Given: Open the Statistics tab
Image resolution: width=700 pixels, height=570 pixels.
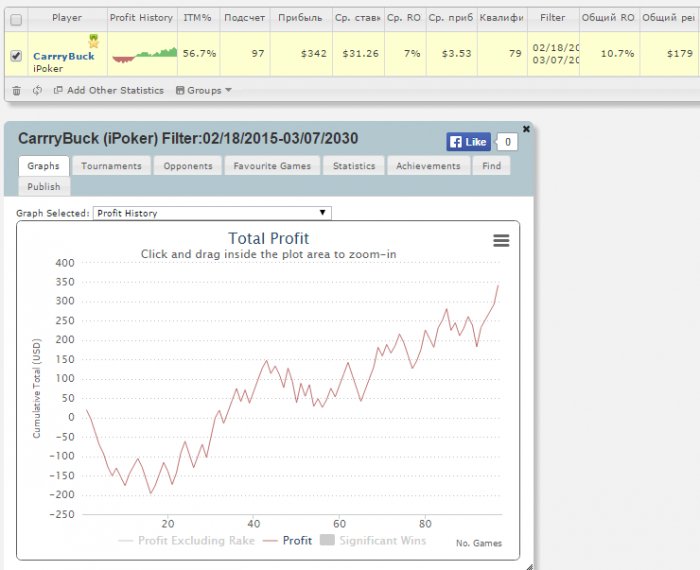Looking at the screenshot, I should point(354,166).
